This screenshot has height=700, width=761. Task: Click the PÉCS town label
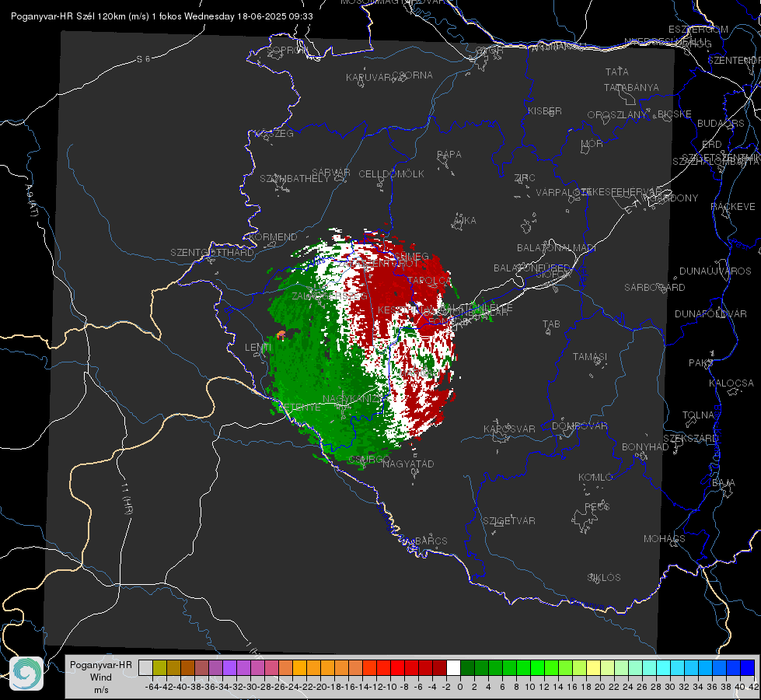(596, 506)
